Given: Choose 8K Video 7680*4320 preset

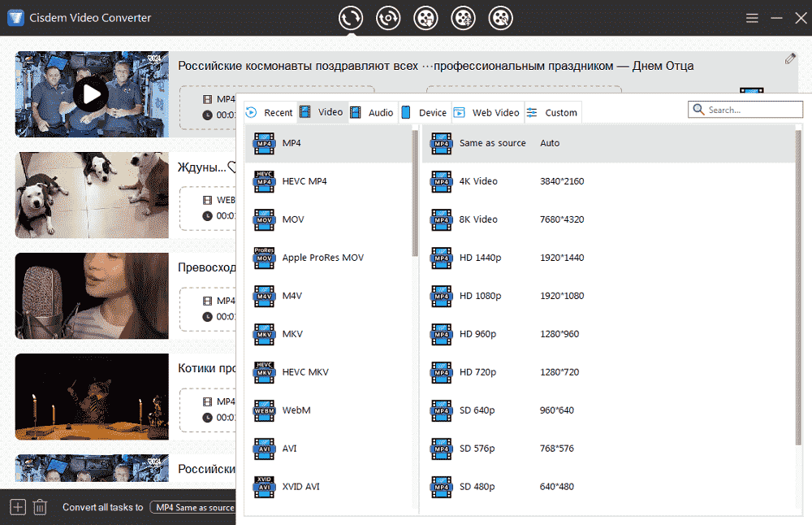Looking at the screenshot, I should (x=608, y=219).
